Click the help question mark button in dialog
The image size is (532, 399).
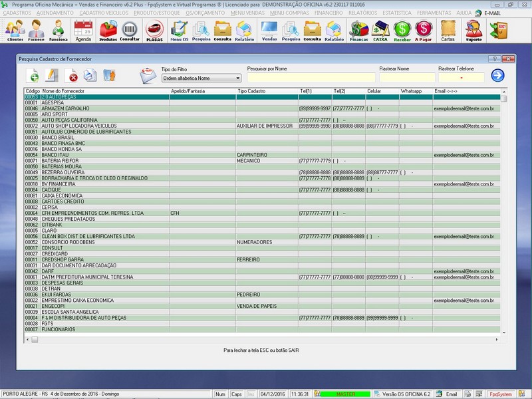[494, 59]
